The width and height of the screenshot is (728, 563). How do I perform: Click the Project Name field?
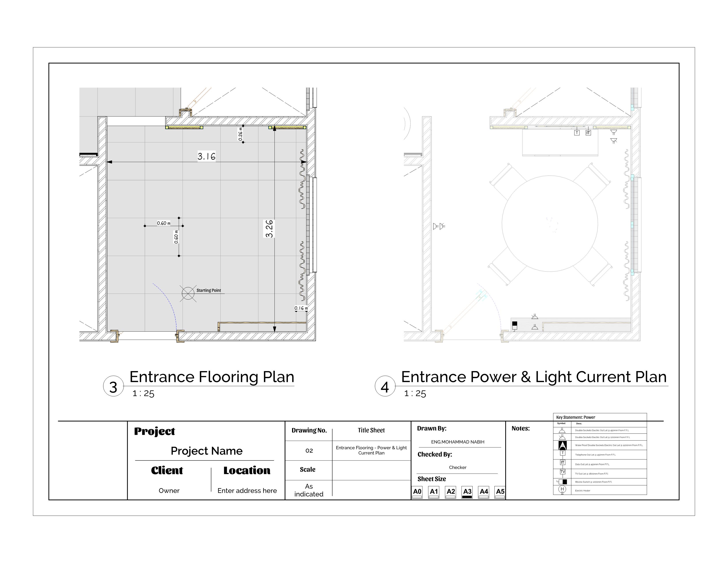point(207,451)
